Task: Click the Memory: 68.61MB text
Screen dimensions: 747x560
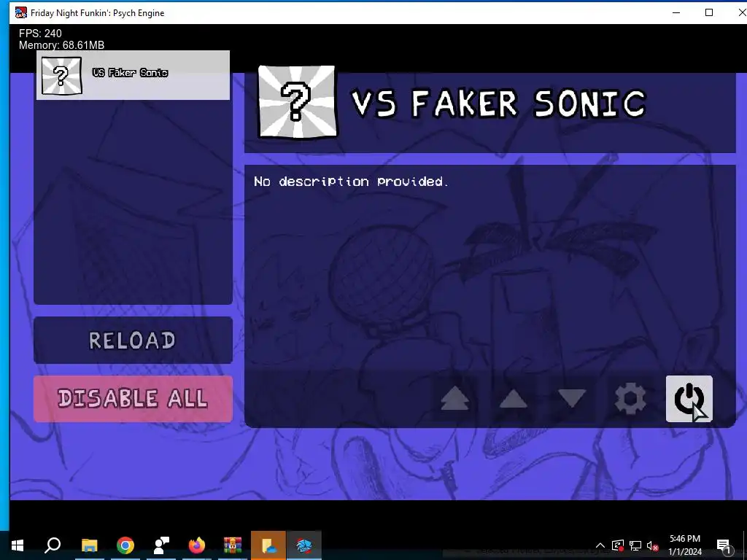Action: [x=61, y=45]
